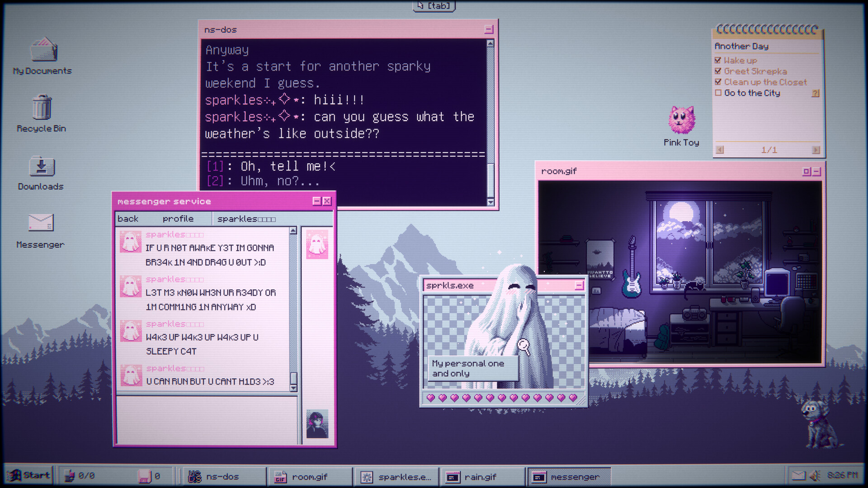
Task: Open the Recycle Bin
Action: 41,108
